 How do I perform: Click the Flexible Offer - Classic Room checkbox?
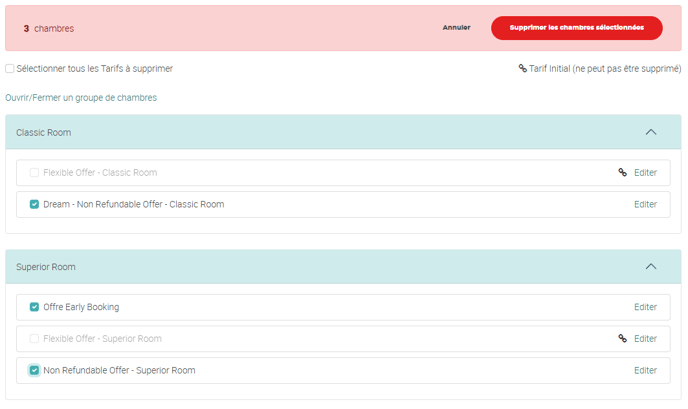click(x=35, y=173)
